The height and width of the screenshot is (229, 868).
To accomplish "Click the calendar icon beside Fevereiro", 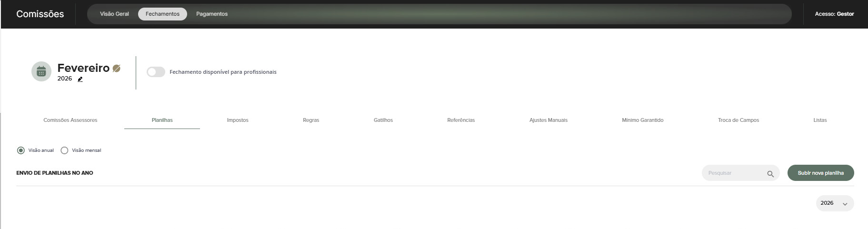I will tap(41, 71).
